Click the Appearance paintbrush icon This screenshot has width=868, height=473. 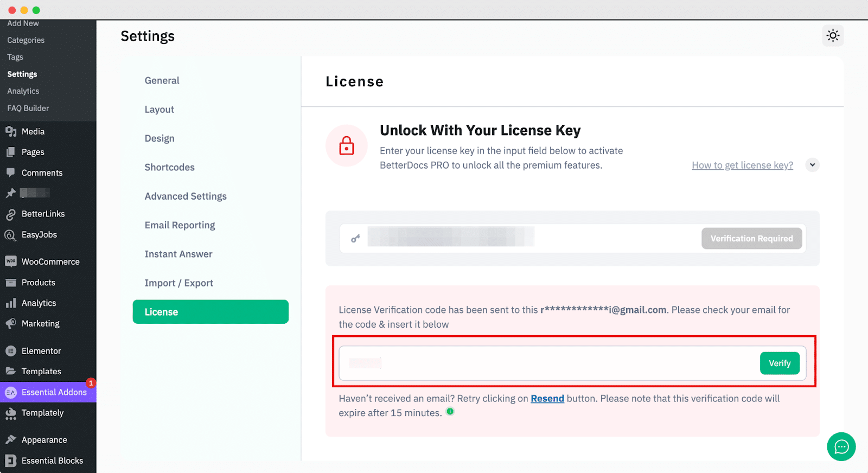11,439
